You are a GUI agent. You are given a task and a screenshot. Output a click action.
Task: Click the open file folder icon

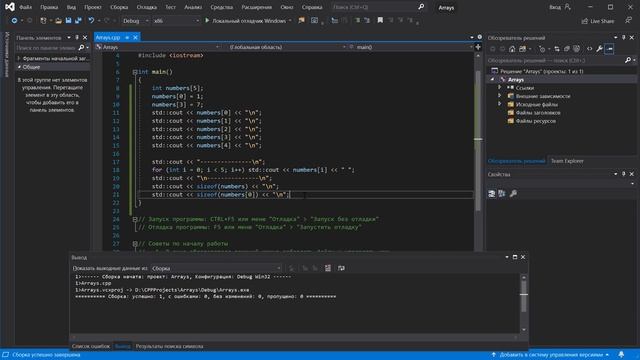pos(58,20)
